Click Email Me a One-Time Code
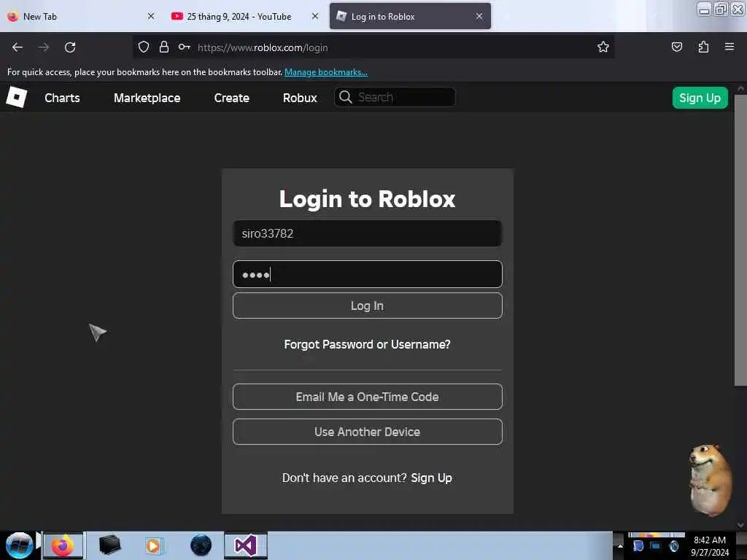 point(368,397)
